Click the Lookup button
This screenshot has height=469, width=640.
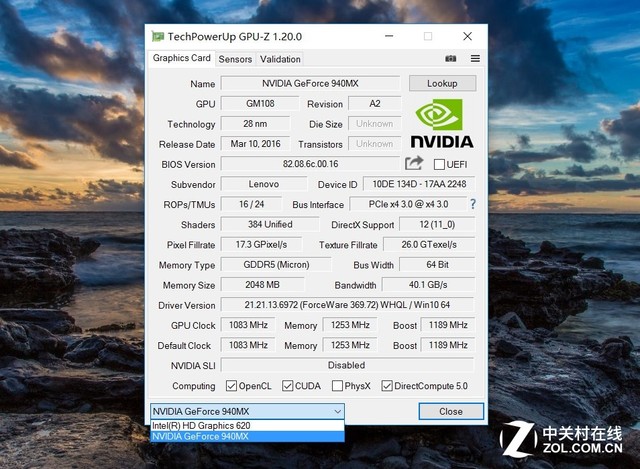pyautogui.click(x=442, y=83)
